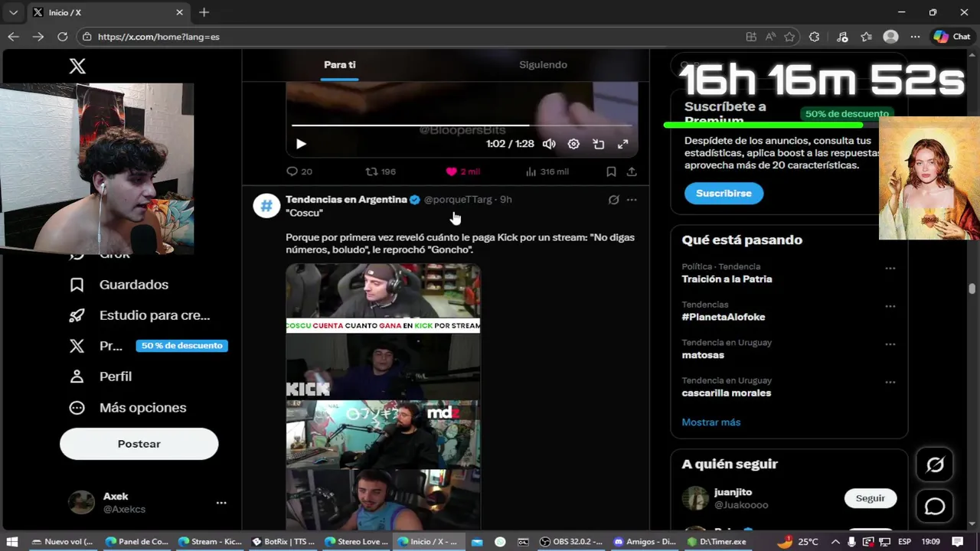Switch to the Para ti tab
Image resolution: width=980 pixels, height=551 pixels.
(x=340, y=65)
